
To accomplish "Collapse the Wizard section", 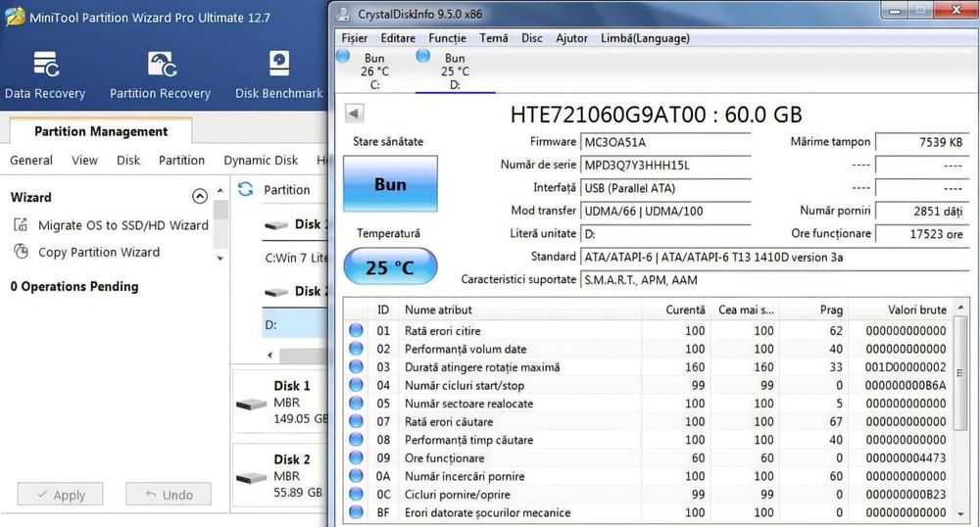I will tap(199, 197).
